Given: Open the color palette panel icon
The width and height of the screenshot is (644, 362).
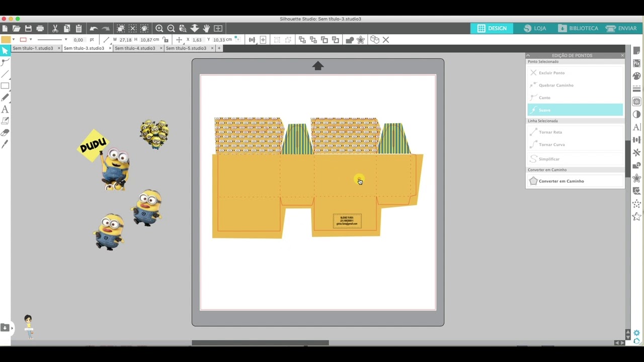Looking at the screenshot, I should click(636, 76).
